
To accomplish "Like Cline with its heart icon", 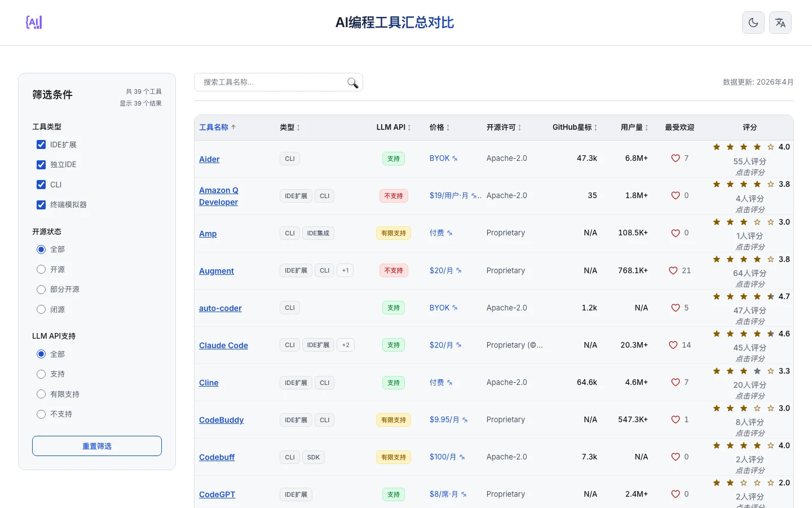I will coord(676,382).
